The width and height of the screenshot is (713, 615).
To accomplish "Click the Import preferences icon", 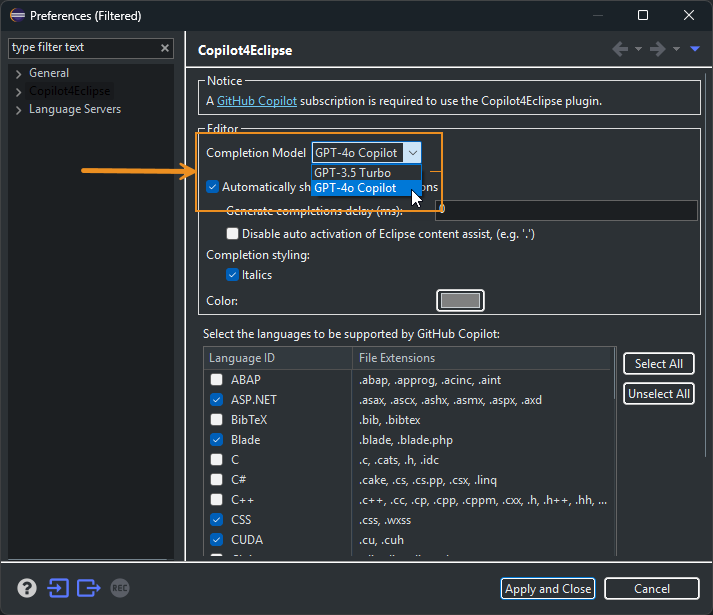I will (58, 588).
